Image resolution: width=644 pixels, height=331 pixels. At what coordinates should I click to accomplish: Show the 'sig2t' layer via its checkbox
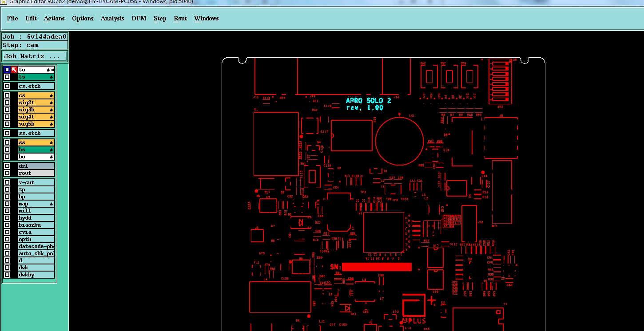click(7, 102)
